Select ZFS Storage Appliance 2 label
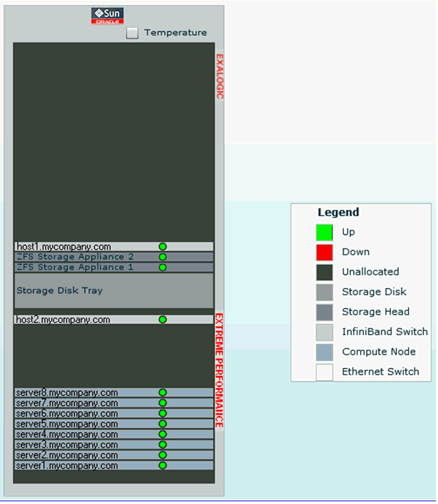Image resolution: width=438 pixels, height=504 pixels. coord(75,257)
